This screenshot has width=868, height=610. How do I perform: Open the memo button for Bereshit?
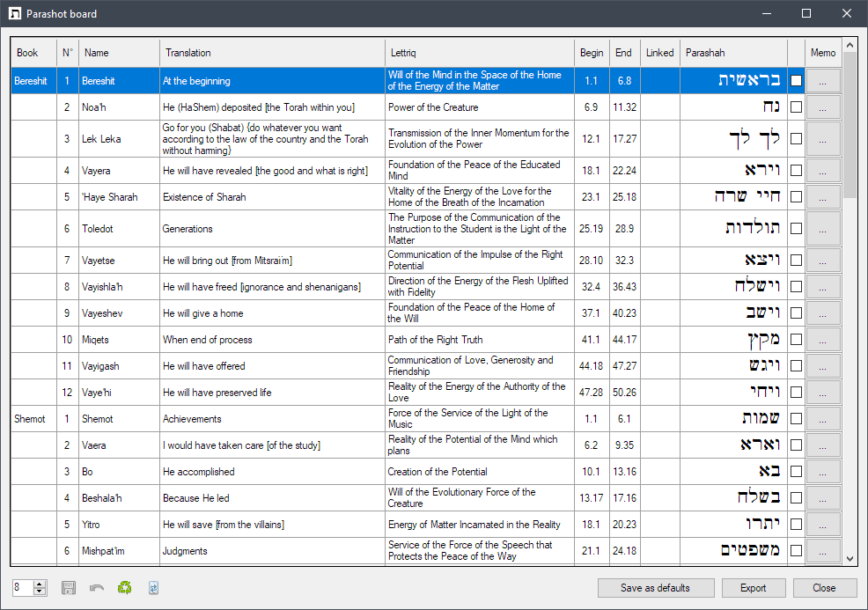point(822,81)
